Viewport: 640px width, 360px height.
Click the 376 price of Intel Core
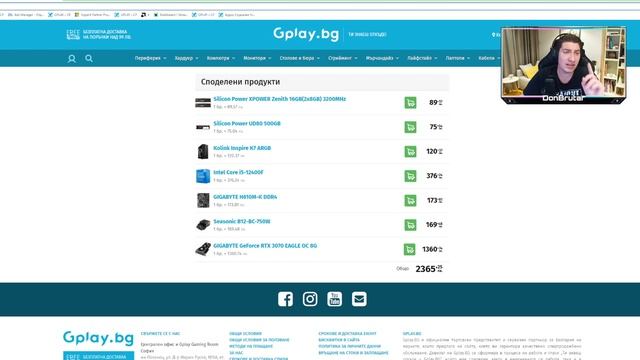pyautogui.click(x=434, y=176)
